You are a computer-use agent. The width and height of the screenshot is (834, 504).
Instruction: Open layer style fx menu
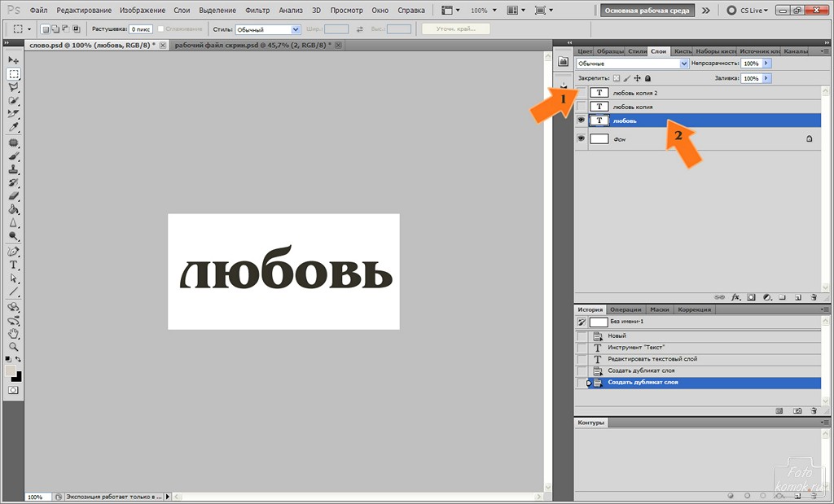click(x=735, y=298)
